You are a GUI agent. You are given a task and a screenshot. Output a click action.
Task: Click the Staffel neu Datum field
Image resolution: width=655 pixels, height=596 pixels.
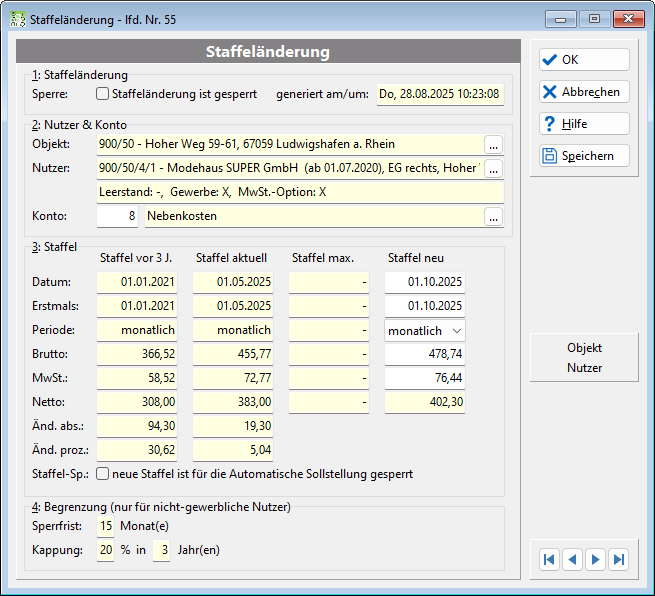pos(424,282)
